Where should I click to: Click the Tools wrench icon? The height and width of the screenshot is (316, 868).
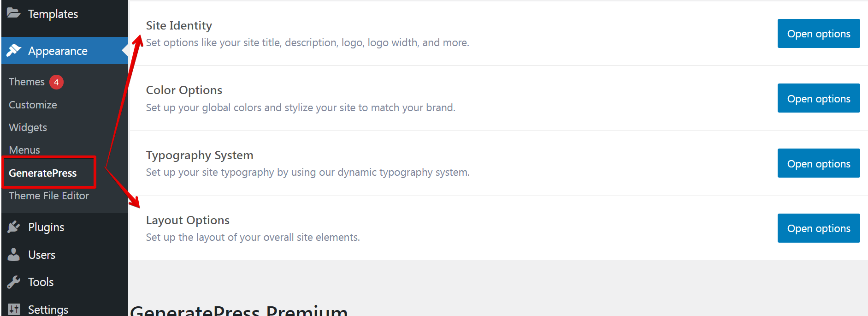click(x=14, y=282)
